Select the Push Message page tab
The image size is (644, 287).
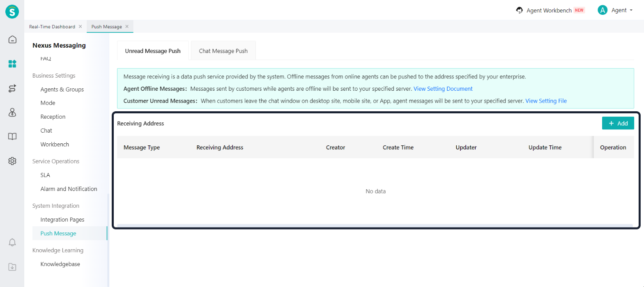pos(107,26)
